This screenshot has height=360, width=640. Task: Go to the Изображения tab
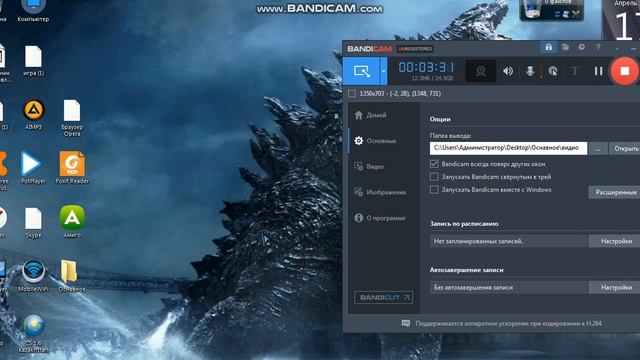(x=380, y=192)
